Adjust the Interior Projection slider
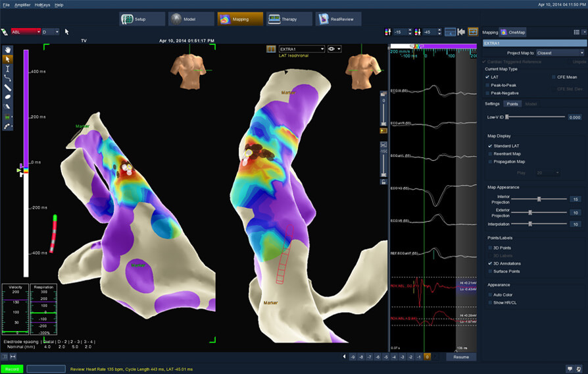588x374 pixels. click(x=539, y=198)
